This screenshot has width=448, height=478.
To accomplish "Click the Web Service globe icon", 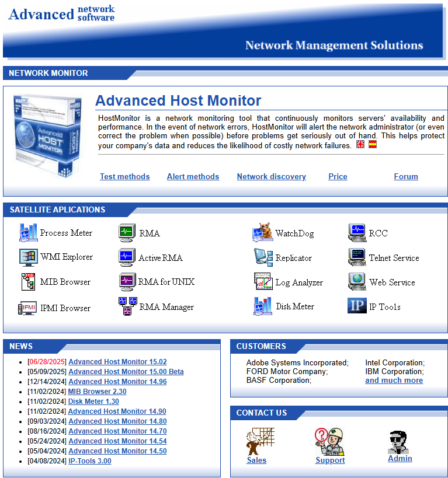I will point(357,282).
